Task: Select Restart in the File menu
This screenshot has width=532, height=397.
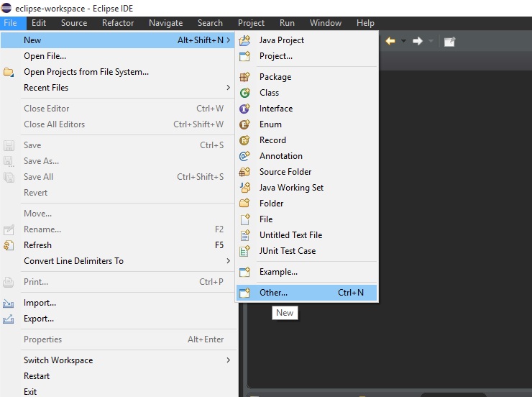Action: click(117, 376)
